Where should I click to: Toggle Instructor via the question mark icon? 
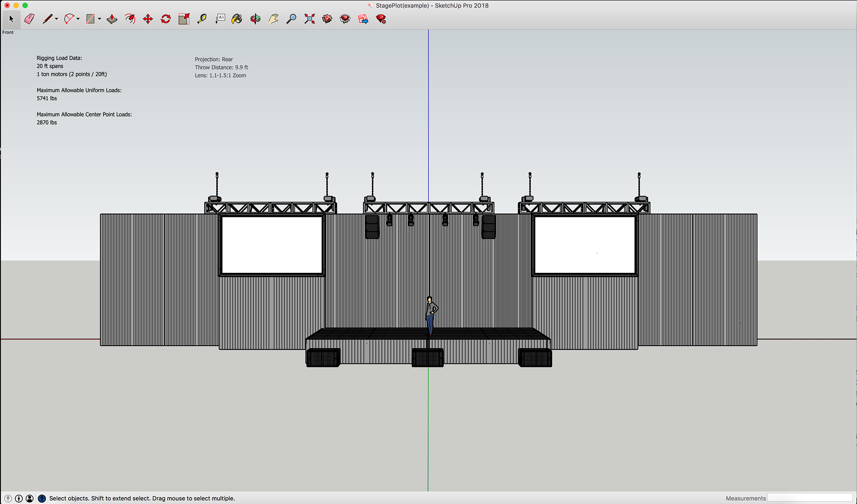pos(42,498)
